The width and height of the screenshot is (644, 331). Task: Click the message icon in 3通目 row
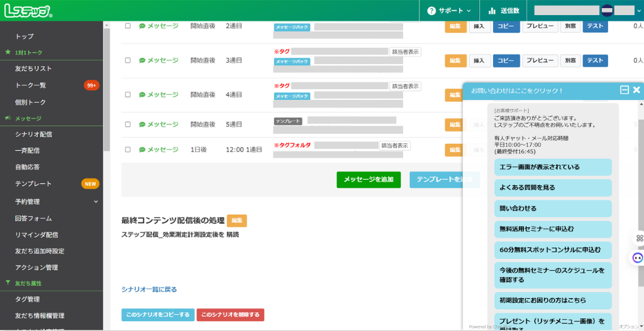pos(142,60)
